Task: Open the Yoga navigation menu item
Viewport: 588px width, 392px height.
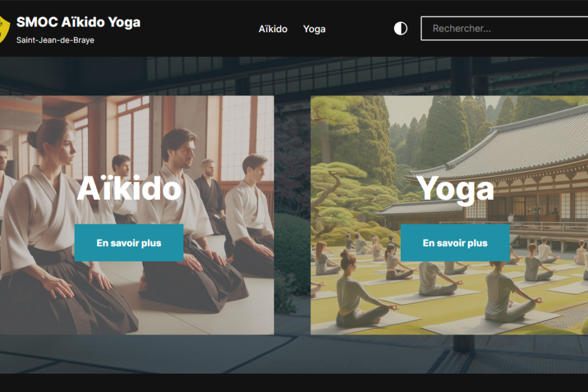Action: 314,29
